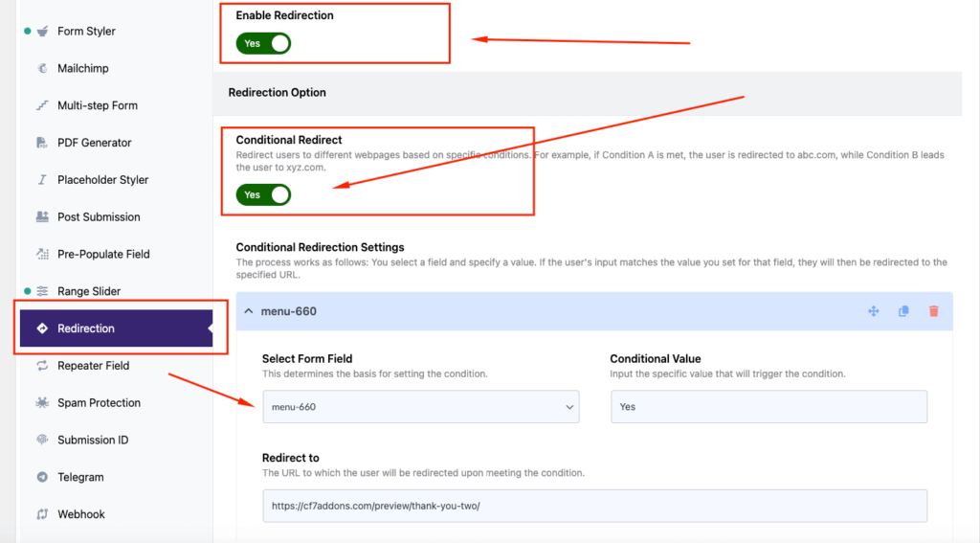
Task: Click the PDF Generator icon
Action: click(42, 143)
